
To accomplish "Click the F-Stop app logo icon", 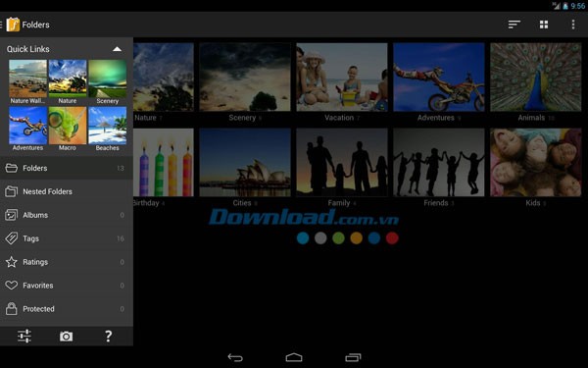I will coord(13,25).
